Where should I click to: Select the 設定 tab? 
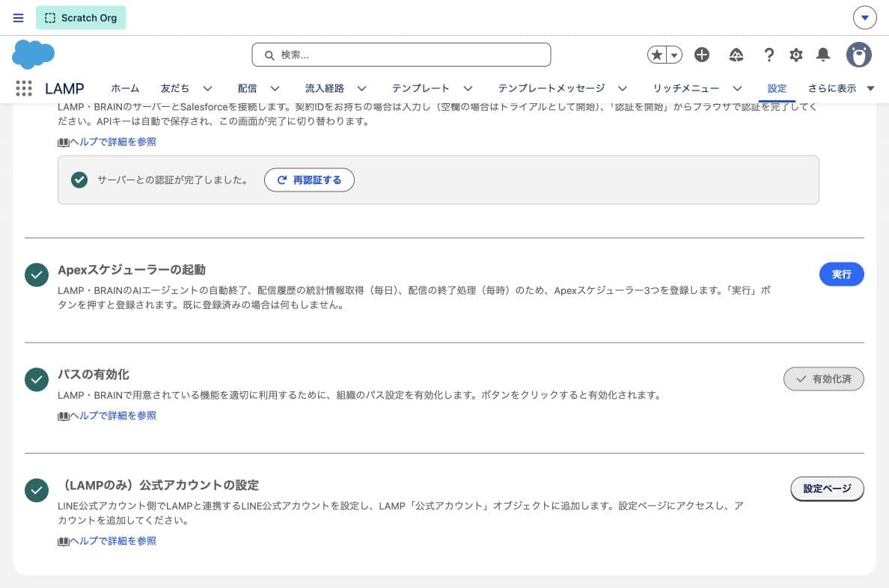[777, 88]
